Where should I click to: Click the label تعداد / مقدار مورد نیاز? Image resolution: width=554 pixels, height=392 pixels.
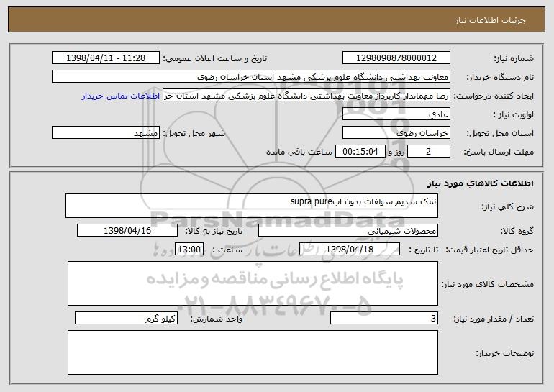point(494,319)
